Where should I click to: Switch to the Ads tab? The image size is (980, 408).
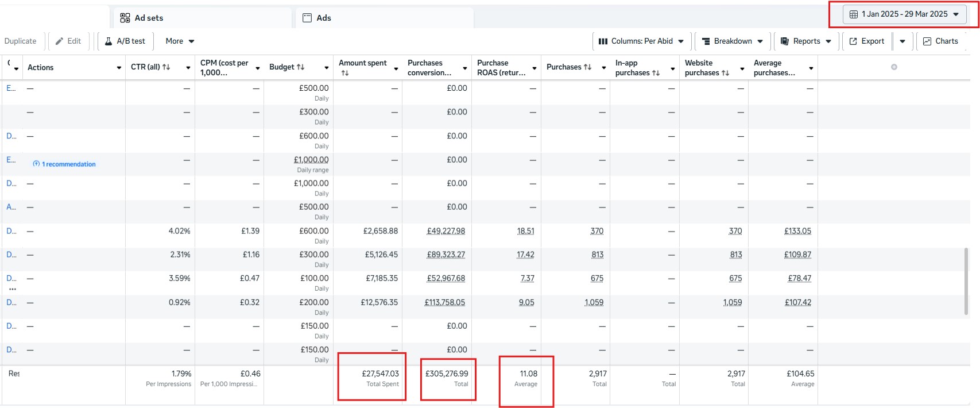coord(384,18)
